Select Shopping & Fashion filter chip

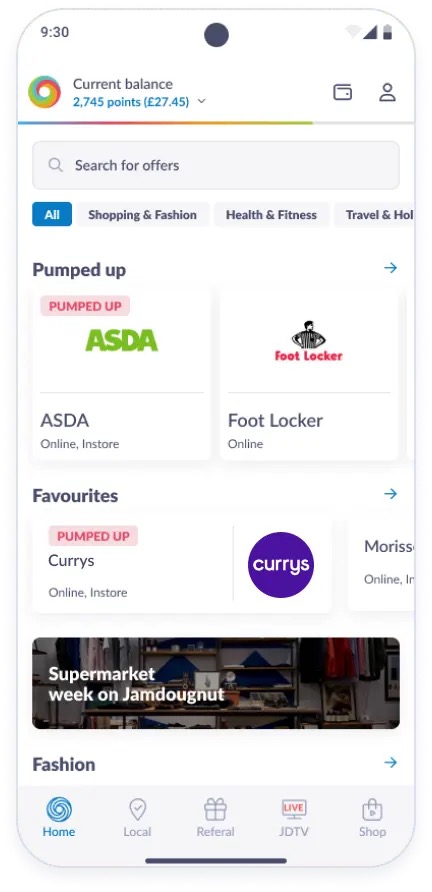pos(142,214)
